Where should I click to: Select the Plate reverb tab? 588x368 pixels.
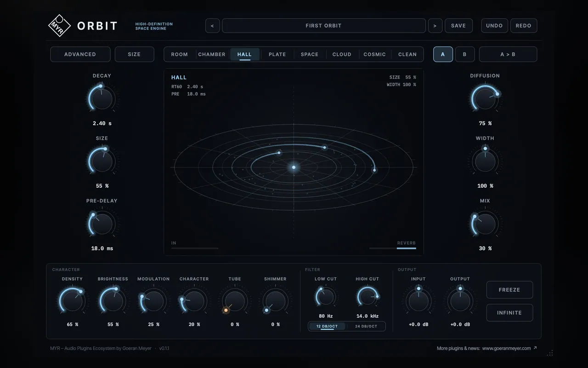click(277, 54)
